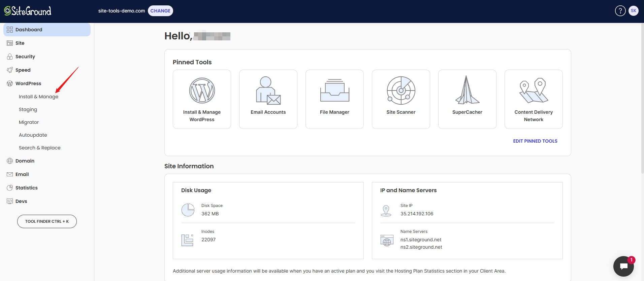
Task: Open the SK user avatar menu
Action: coord(634,11)
